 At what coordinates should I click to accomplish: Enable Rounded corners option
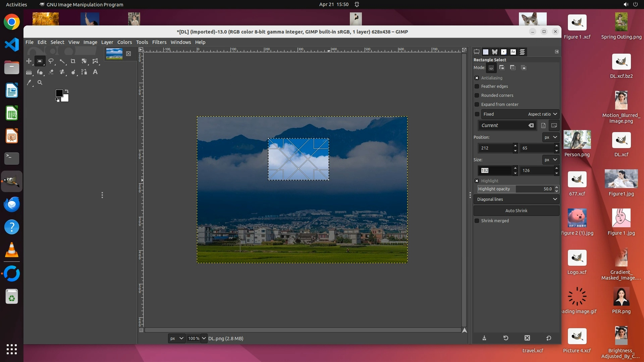coord(477,96)
